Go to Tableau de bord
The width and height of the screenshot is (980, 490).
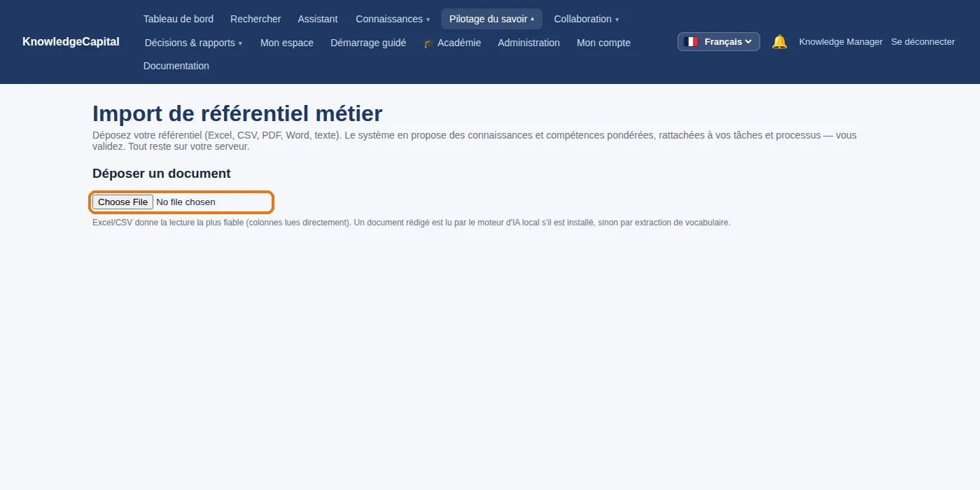coord(178,19)
